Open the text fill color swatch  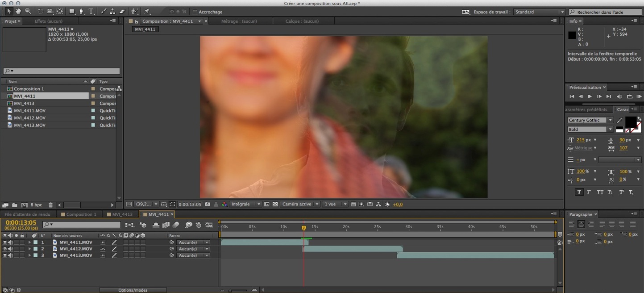click(632, 122)
